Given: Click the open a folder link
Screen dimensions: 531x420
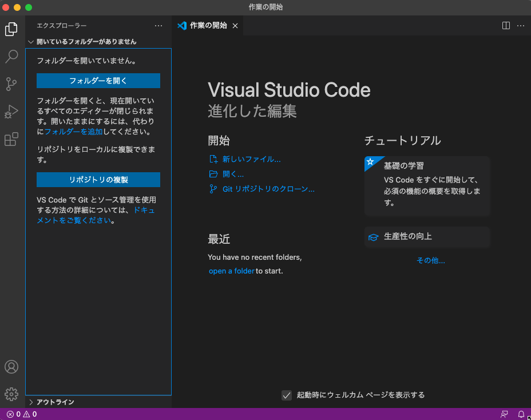Looking at the screenshot, I should (x=231, y=271).
